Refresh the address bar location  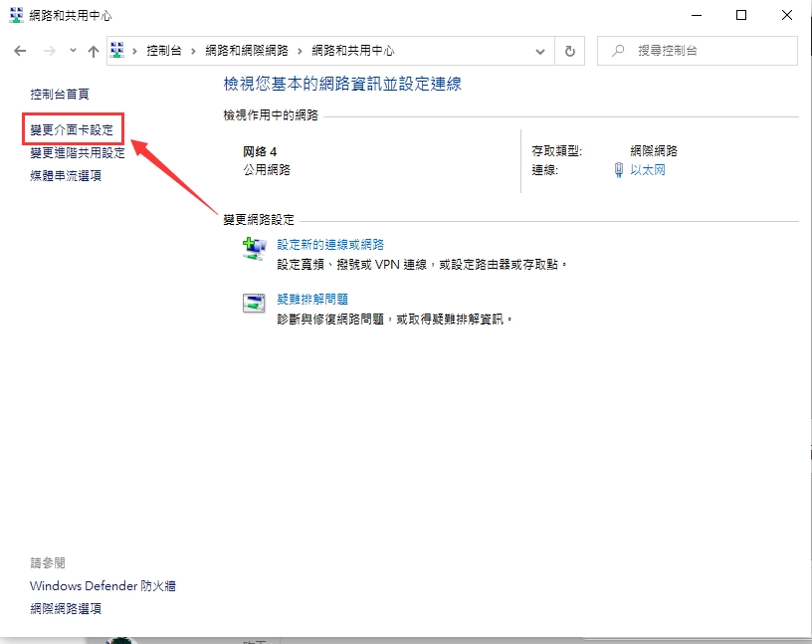[x=570, y=51]
